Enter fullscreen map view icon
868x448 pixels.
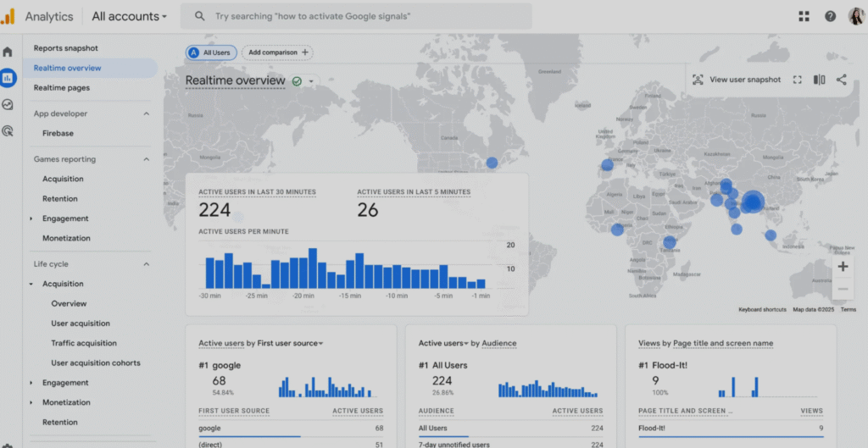click(x=797, y=80)
